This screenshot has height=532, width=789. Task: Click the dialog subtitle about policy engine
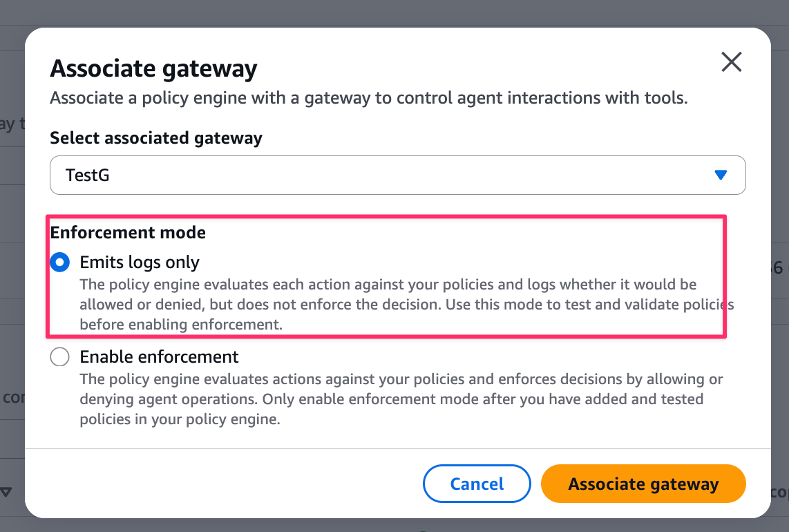click(x=368, y=98)
